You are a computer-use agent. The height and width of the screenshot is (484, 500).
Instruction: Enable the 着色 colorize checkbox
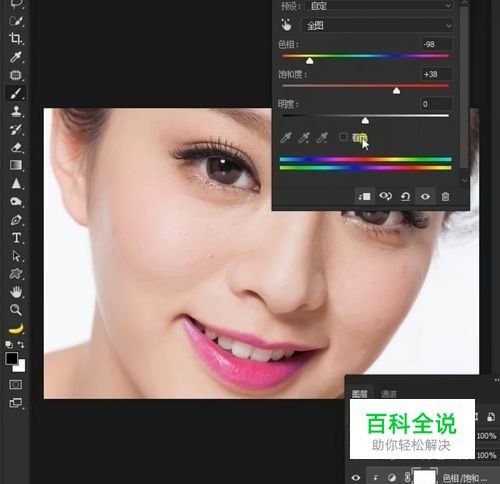pyautogui.click(x=343, y=137)
